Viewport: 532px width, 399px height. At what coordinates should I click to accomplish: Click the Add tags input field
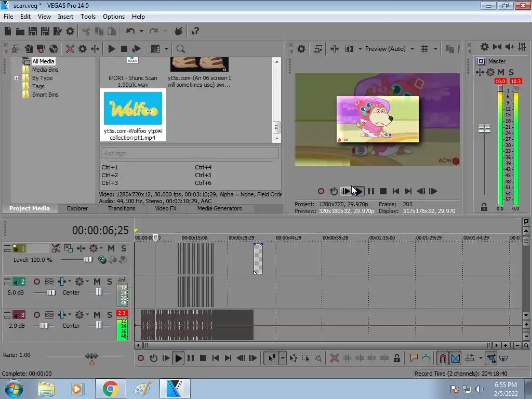190,153
